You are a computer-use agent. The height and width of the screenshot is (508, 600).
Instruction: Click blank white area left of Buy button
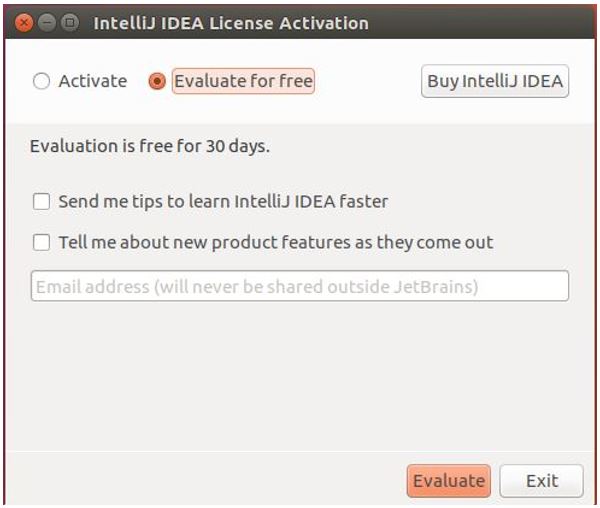[x=367, y=81]
